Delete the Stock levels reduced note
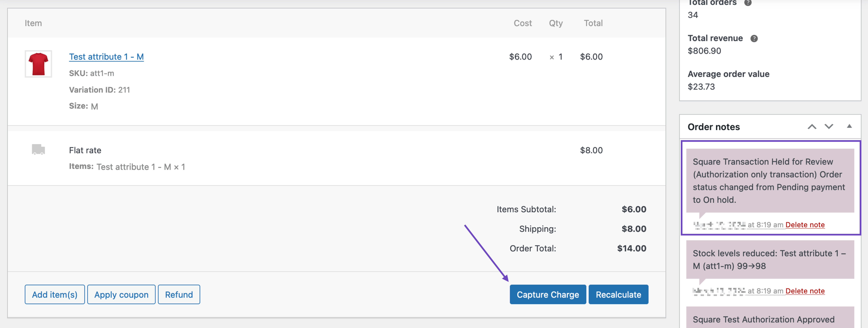Screen dimensions: 868x328 coord(805,291)
